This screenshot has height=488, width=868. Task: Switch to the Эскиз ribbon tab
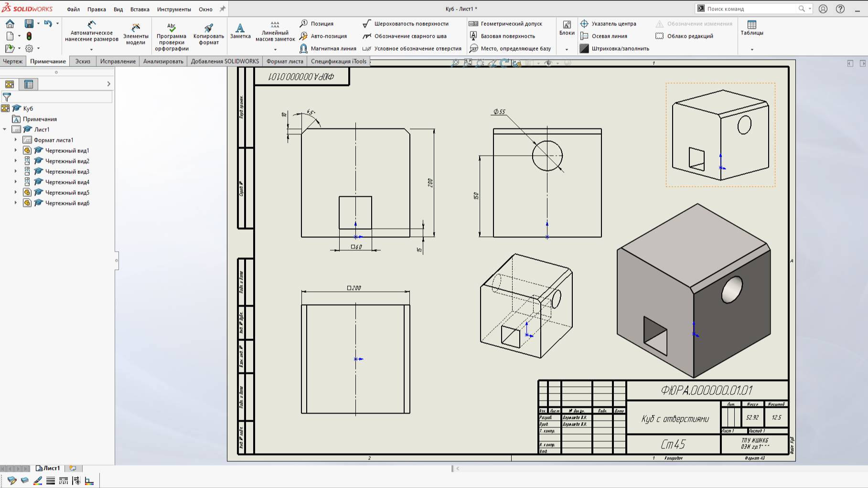pyautogui.click(x=82, y=61)
